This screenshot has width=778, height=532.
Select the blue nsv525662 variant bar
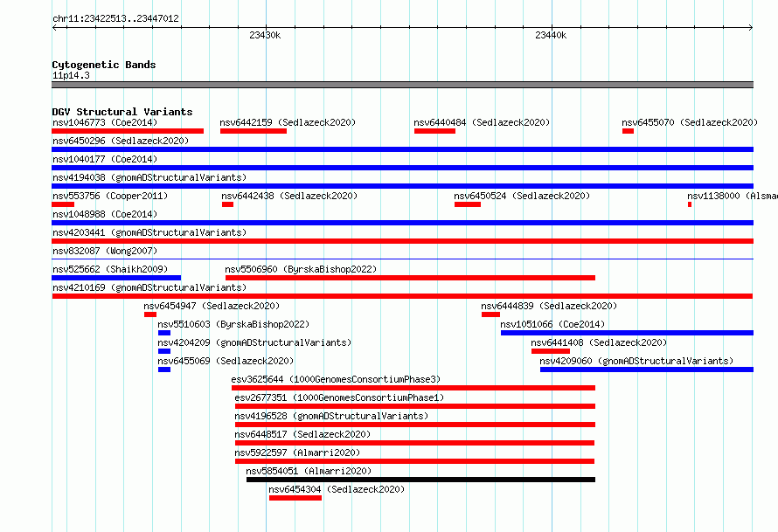[x=116, y=278]
